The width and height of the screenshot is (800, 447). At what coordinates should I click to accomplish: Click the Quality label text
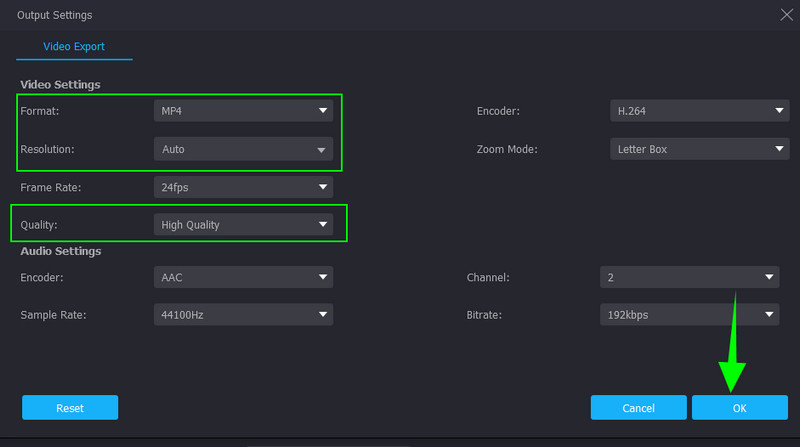point(41,225)
